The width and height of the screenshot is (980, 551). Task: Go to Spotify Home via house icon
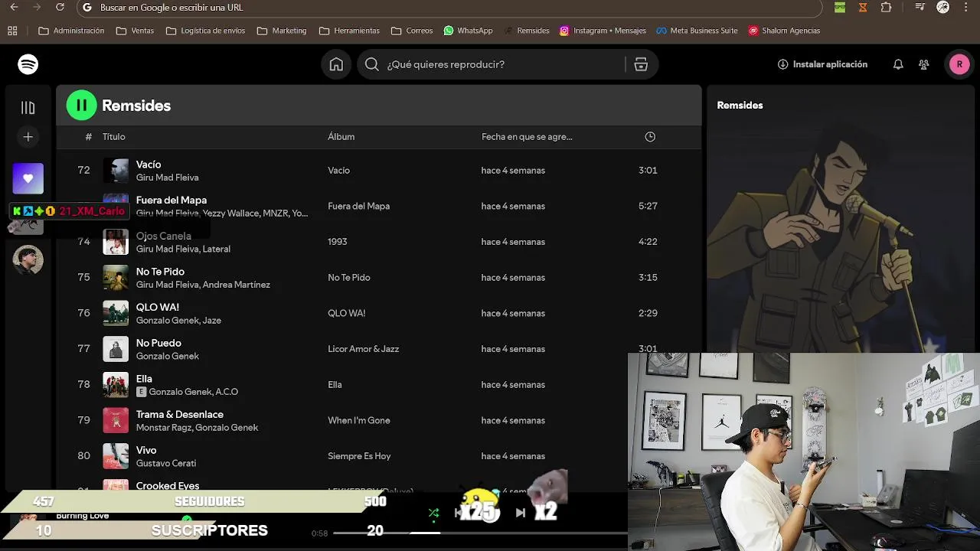click(336, 64)
